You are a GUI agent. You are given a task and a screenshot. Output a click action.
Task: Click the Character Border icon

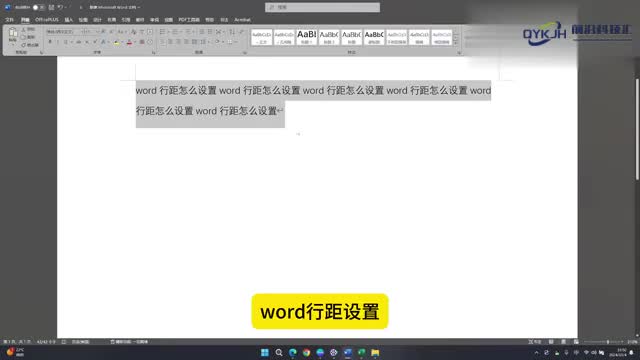click(150, 31)
